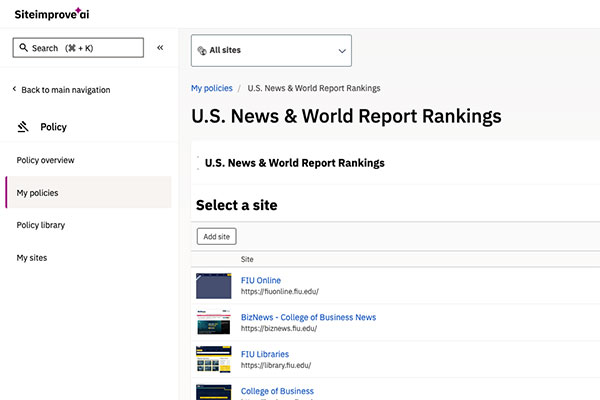The width and height of the screenshot is (600, 400).
Task: Open Policy library in sidebar
Action: [x=41, y=225]
